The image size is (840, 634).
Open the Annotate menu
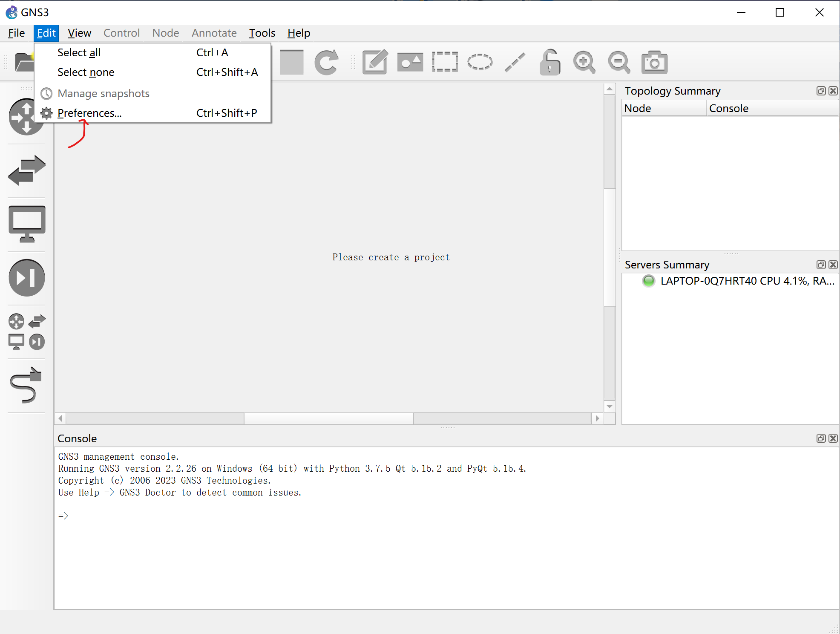coord(214,33)
